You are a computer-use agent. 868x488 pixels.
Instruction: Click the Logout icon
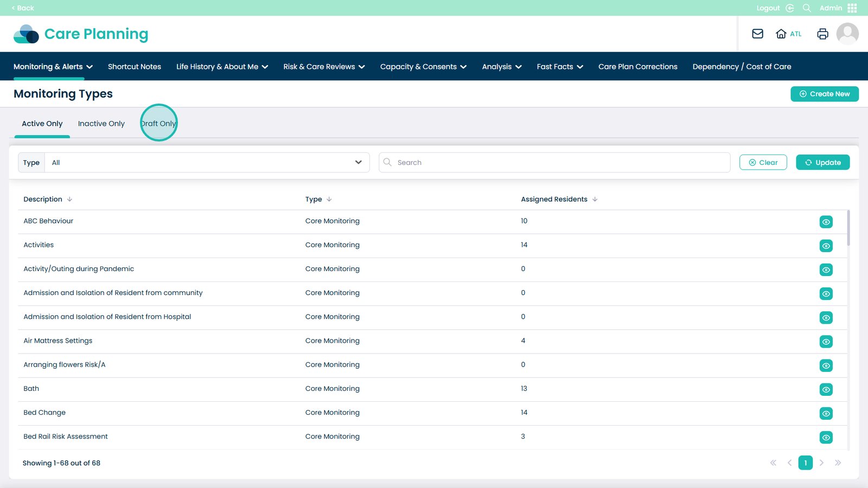[x=790, y=8]
